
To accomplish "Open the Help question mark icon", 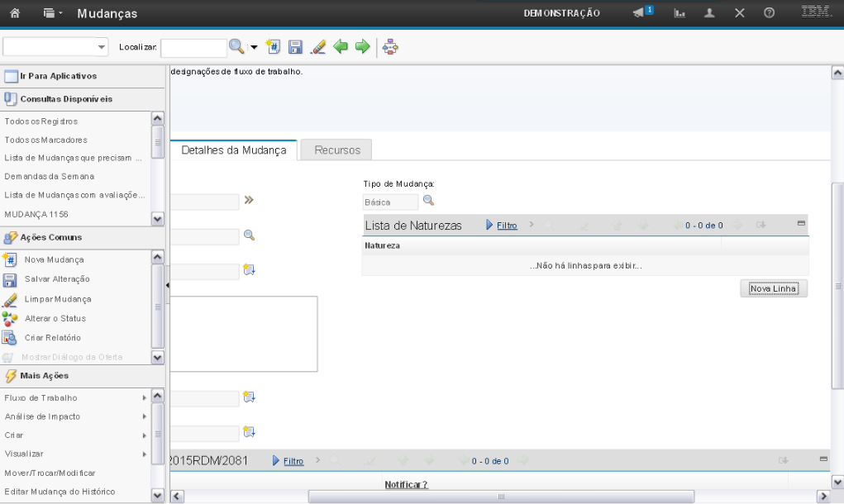I will pyautogui.click(x=769, y=14).
